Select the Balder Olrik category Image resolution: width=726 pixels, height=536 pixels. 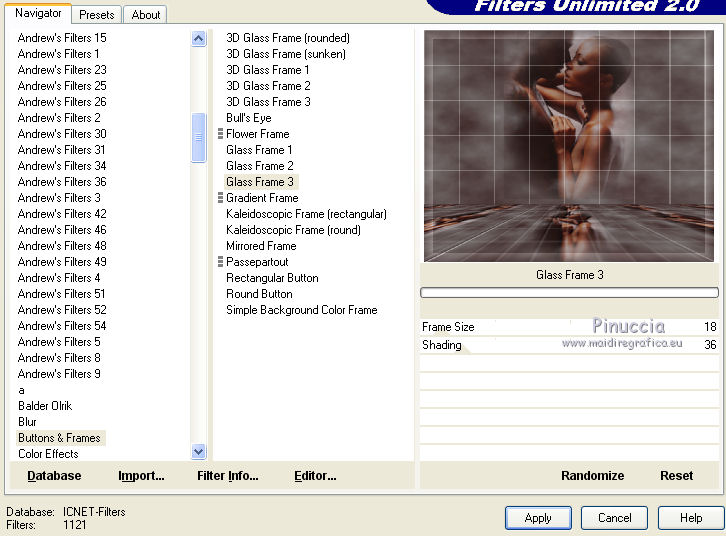[45, 405]
